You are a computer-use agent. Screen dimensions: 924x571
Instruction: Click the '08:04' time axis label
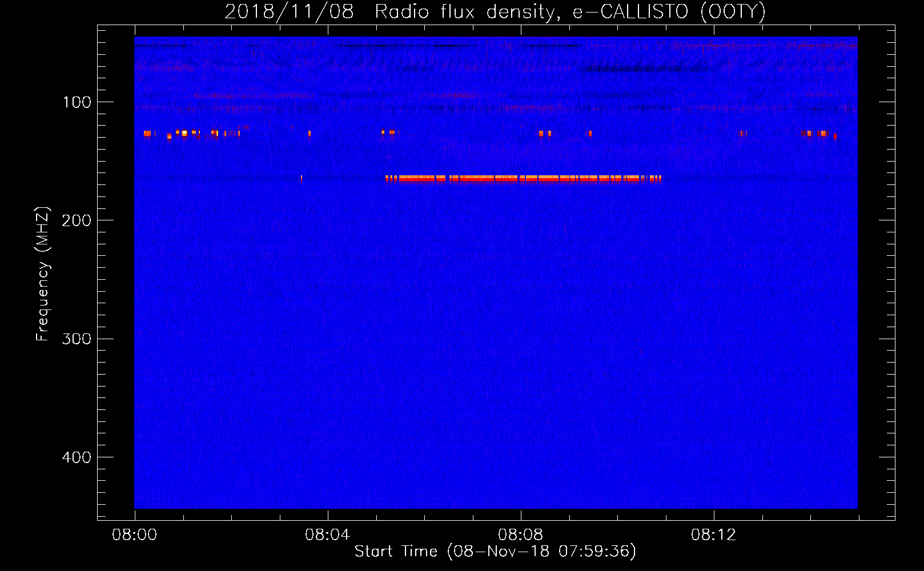coord(328,535)
